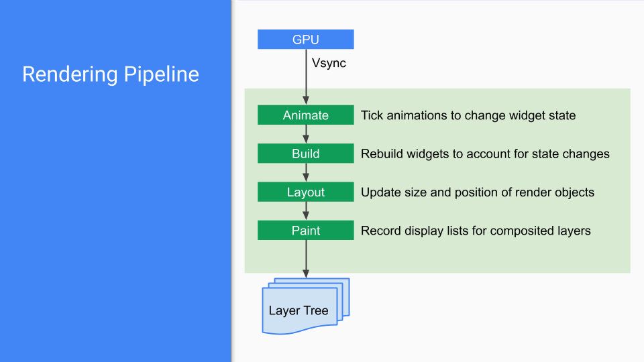Click the blue GPU box

(x=306, y=40)
